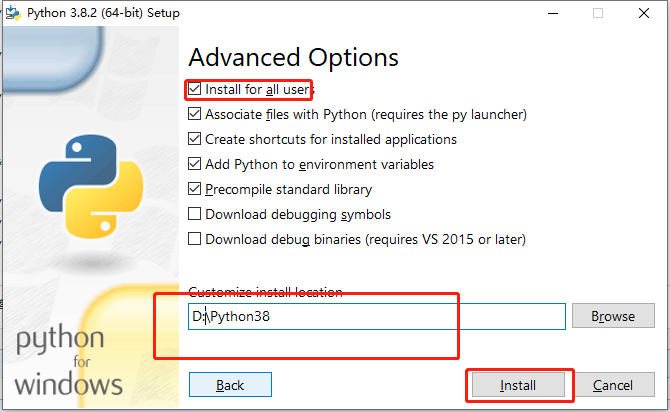Click the disabled maximize window button

tap(598, 13)
